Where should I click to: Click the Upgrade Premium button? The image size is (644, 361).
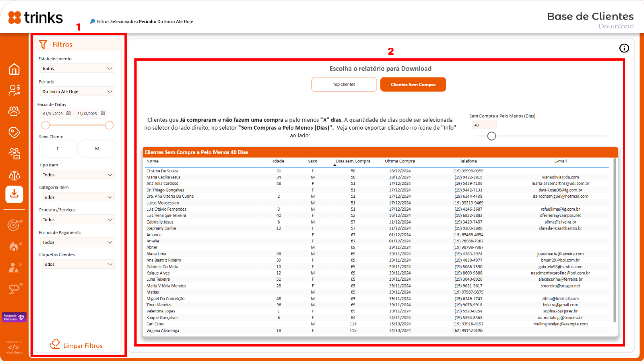(14, 317)
